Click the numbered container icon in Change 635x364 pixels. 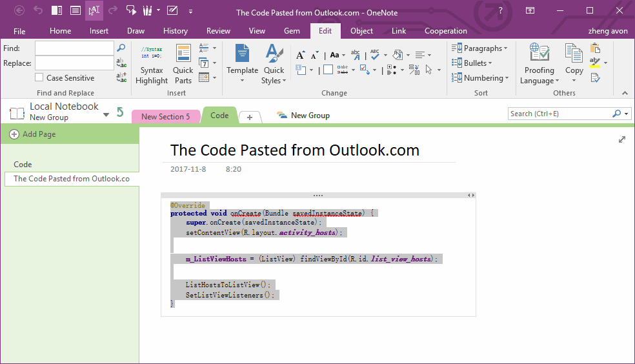[x=301, y=70]
